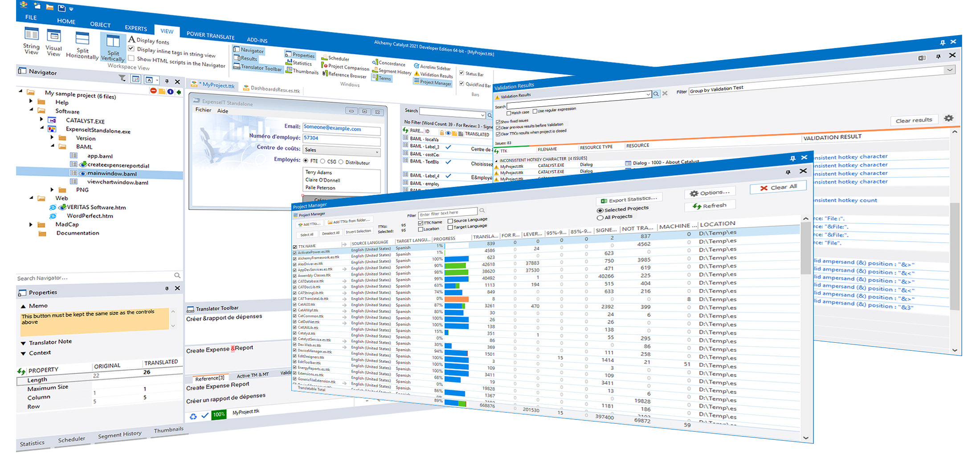Image resolution: width=980 pixels, height=454 pixels.
Task: Click the green 100% status indicator
Action: tap(218, 414)
